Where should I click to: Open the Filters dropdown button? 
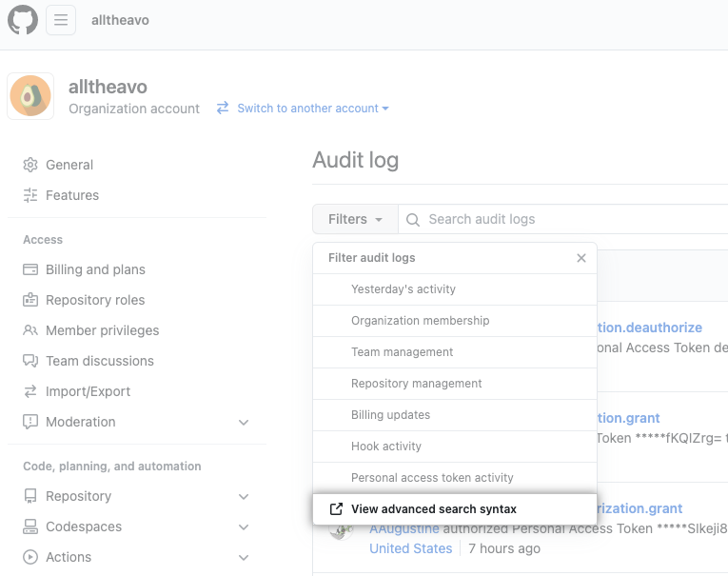(x=355, y=219)
